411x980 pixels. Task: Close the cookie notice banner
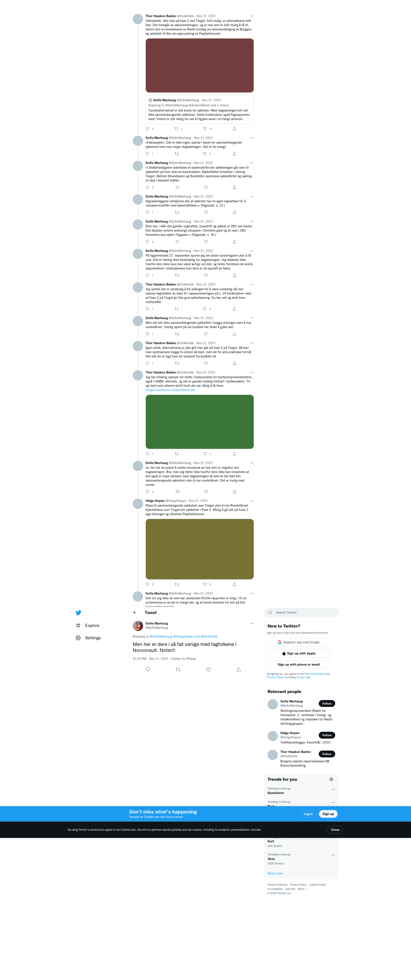pos(335,830)
